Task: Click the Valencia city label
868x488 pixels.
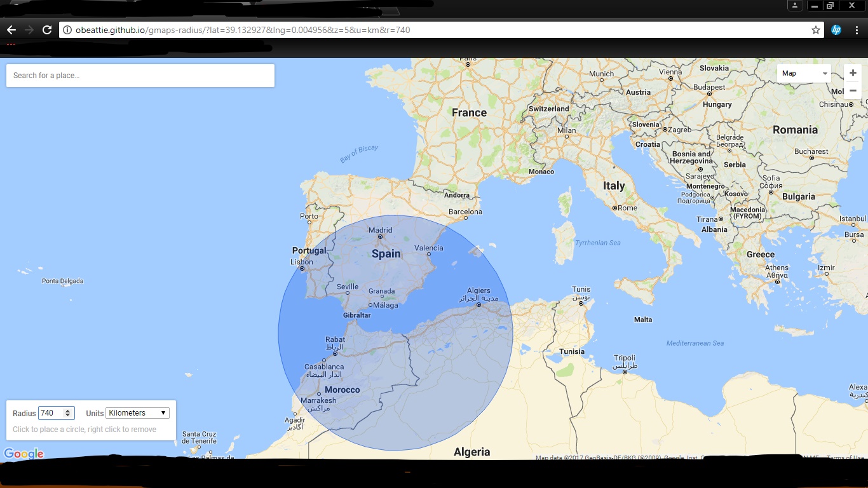Action: [x=428, y=248]
